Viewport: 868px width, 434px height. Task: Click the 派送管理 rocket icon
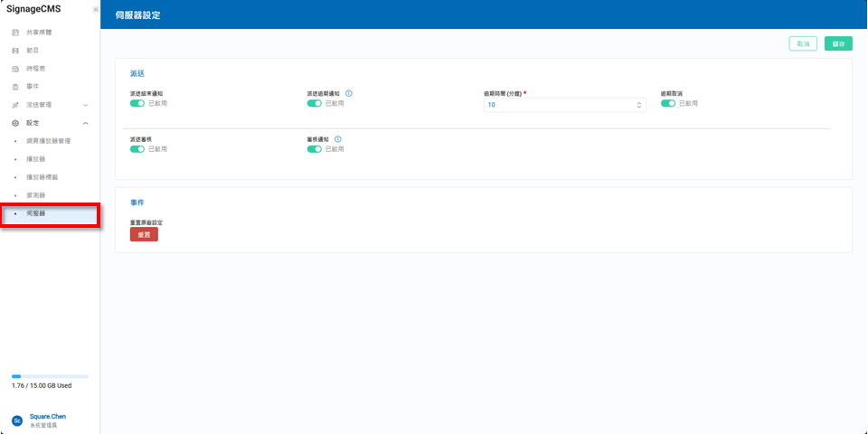click(15, 105)
